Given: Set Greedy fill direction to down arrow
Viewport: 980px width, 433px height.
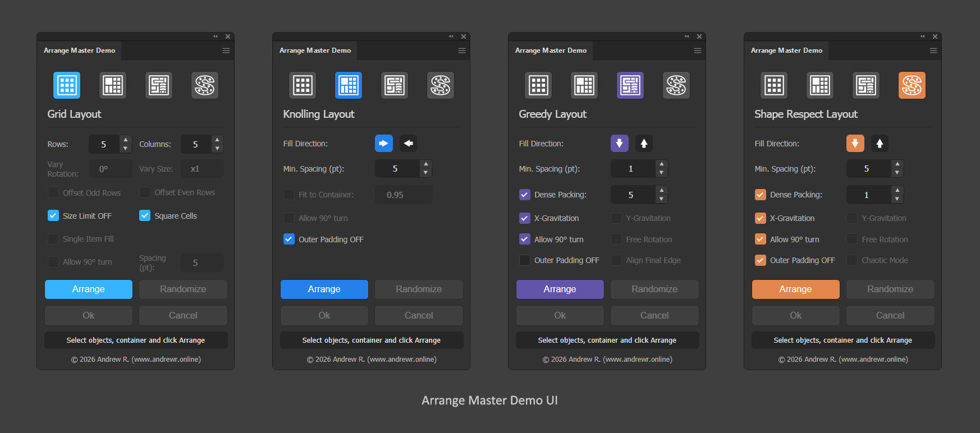Looking at the screenshot, I should 620,144.
